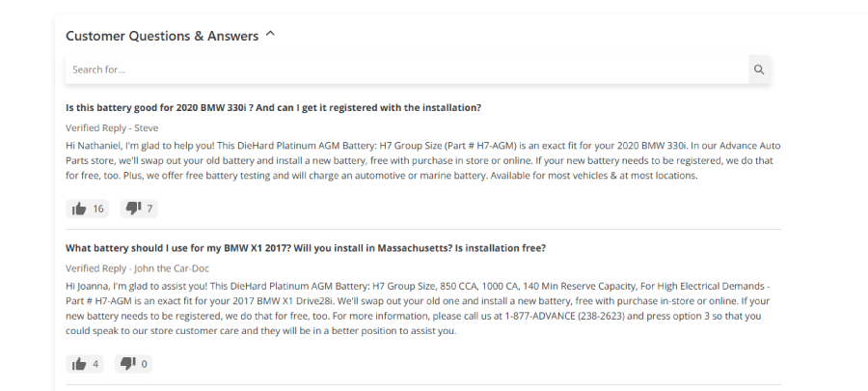This screenshot has height=391, width=868.
Task: Click the Search for... input field
Action: (407, 70)
